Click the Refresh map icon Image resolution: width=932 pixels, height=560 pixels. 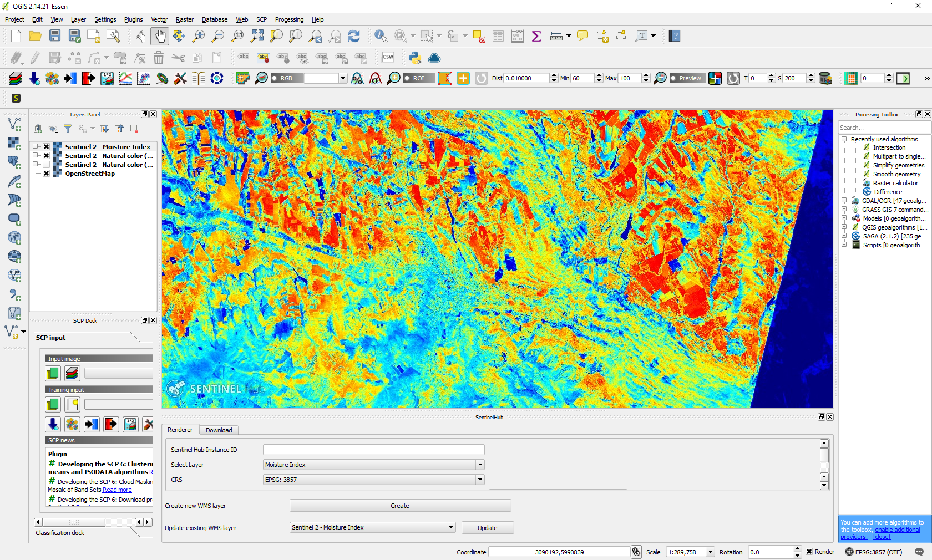pos(354,37)
